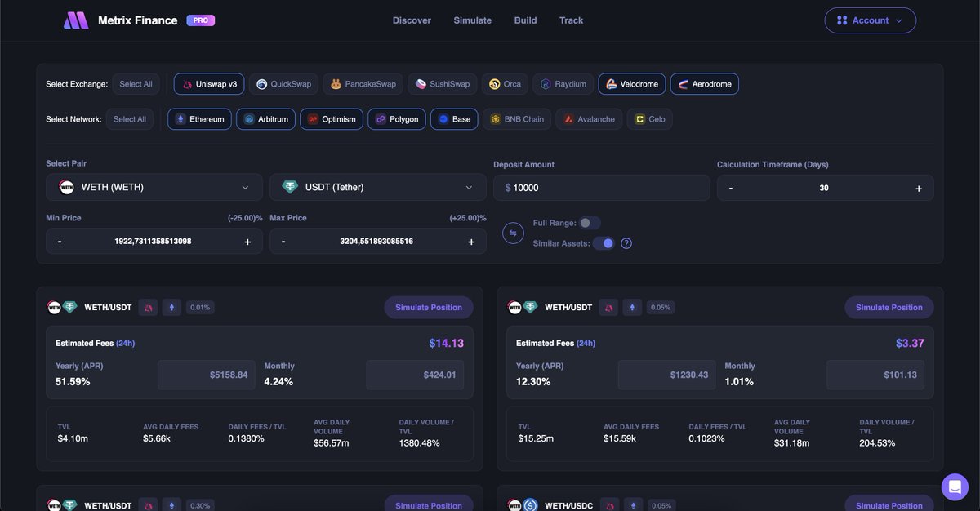
Task: Toggle the Celo network filter
Action: tap(650, 119)
